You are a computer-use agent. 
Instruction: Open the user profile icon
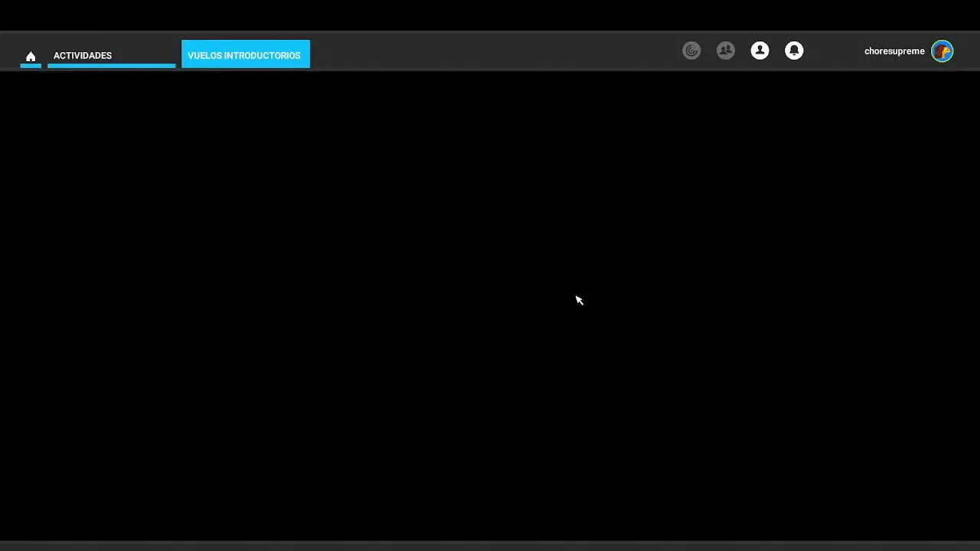click(x=759, y=51)
